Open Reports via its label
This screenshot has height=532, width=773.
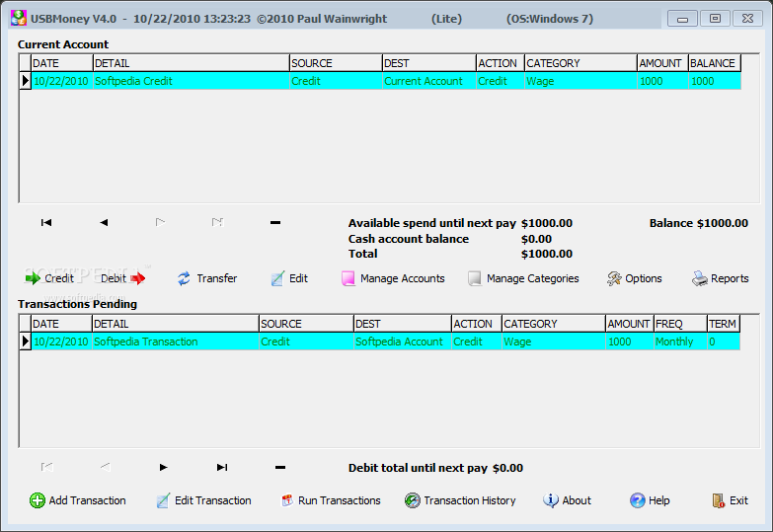[730, 278]
